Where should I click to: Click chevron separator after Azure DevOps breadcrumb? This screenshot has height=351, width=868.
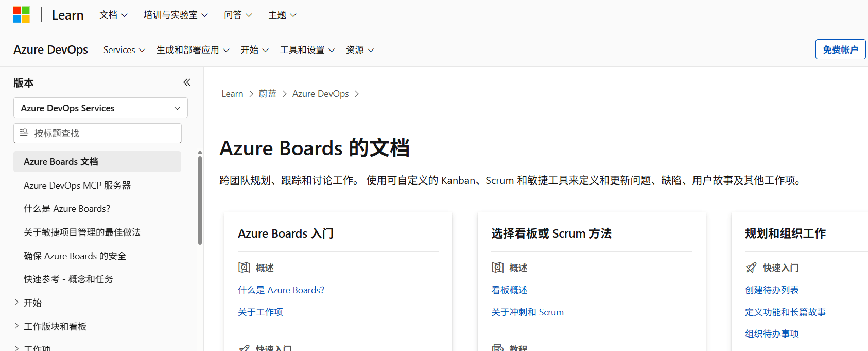pos(357,94)
